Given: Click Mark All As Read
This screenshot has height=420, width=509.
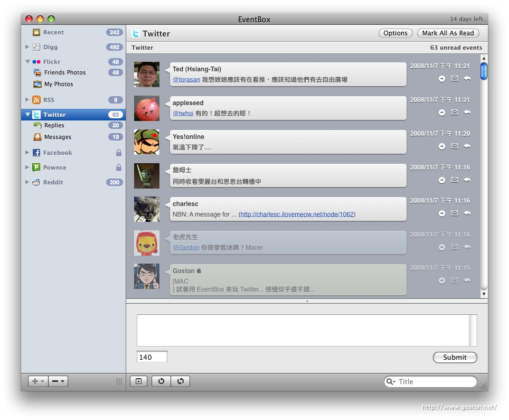Looking at the screenshot, I should tap(448, 33).
